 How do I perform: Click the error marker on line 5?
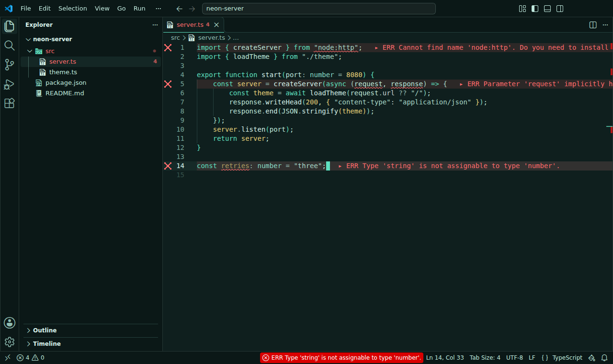[168, 84]
